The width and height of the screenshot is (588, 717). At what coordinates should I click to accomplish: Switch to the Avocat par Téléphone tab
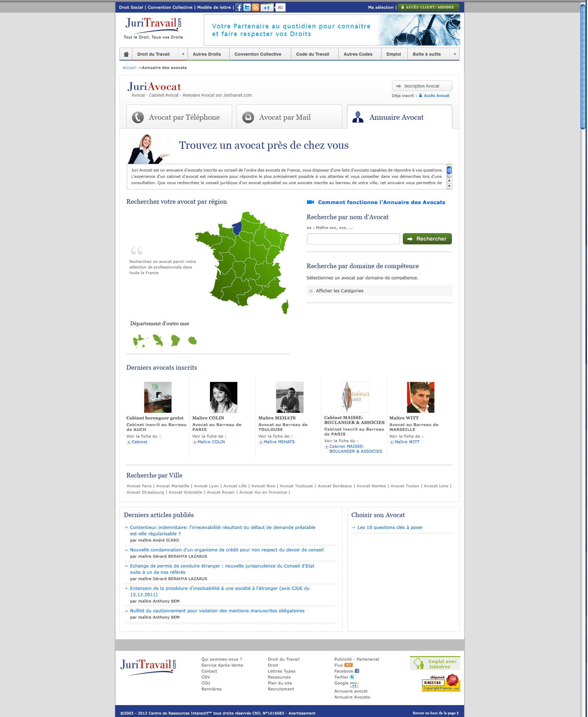[x=179, y=117]
